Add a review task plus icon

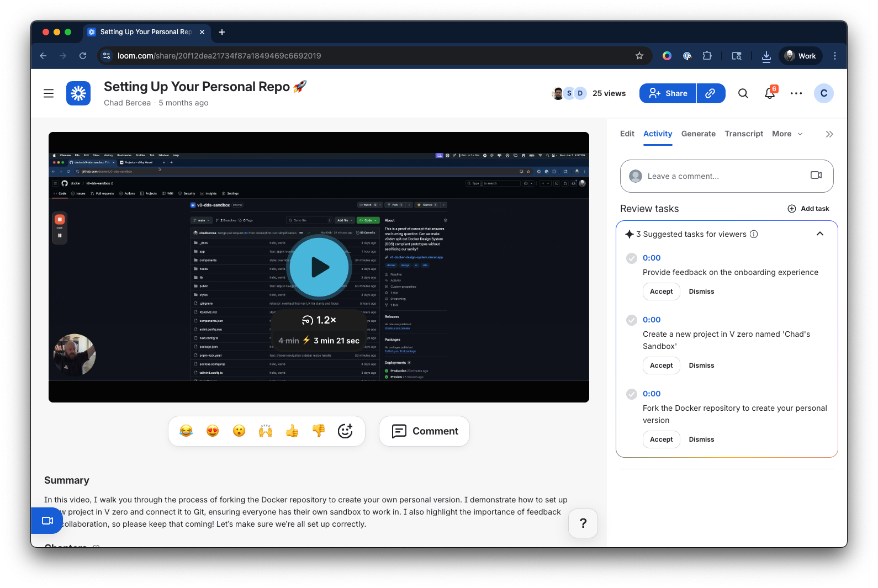(x=792, y=209)
